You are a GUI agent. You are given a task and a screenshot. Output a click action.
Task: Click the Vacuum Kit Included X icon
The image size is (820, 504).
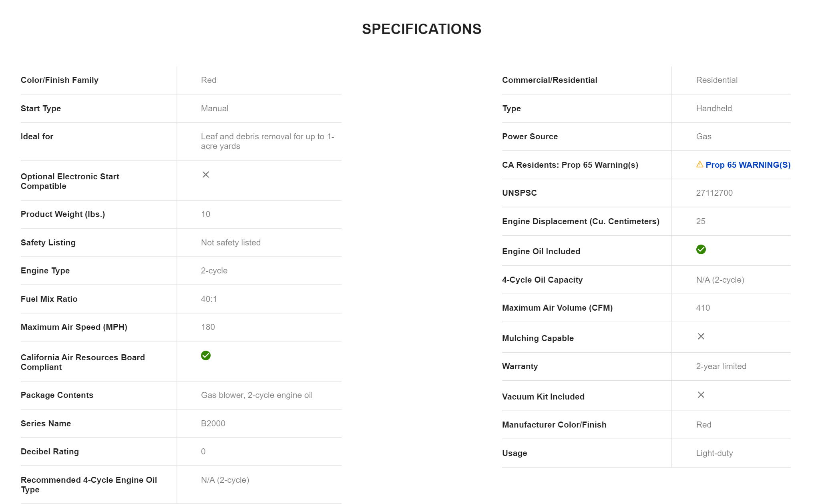click(701, 395)
